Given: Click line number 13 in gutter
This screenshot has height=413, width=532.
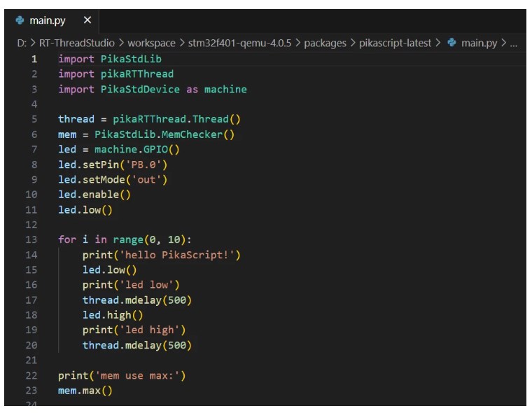Looking at the screenshot, I should (31, 240).
